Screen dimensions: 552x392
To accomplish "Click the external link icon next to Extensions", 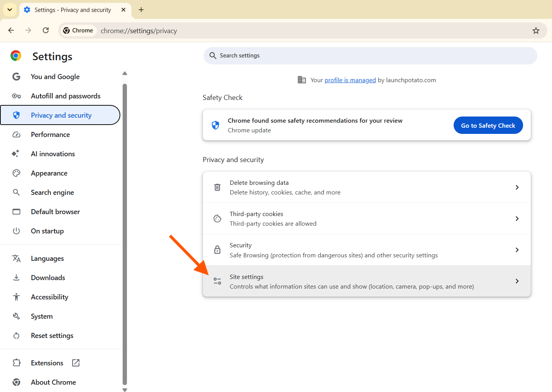I will click(76, 363).
